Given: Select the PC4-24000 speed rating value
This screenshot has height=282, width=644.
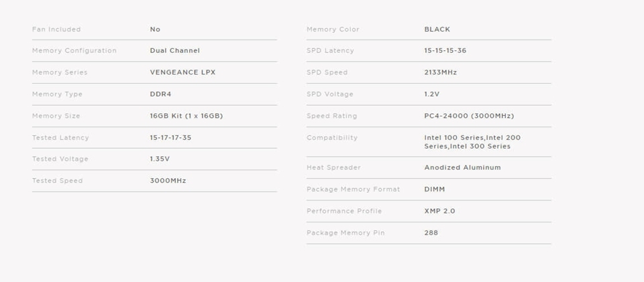Looking at the screenshot, I should coord(469,116).
